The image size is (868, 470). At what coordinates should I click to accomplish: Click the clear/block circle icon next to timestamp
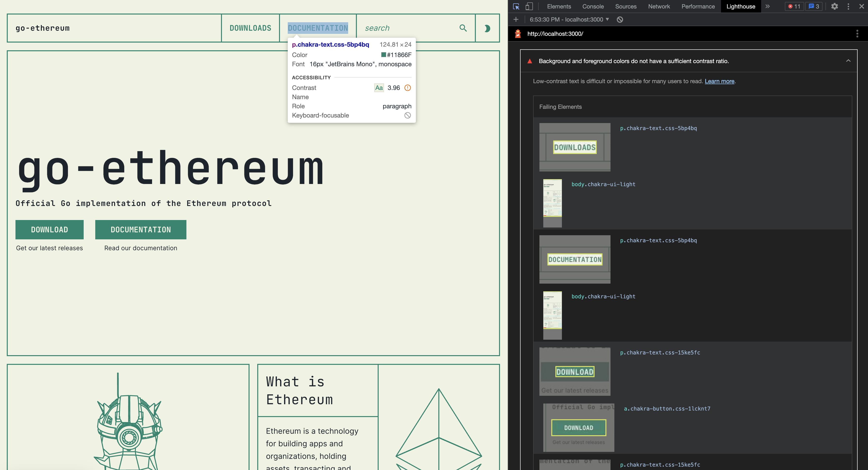click(620, 20)
